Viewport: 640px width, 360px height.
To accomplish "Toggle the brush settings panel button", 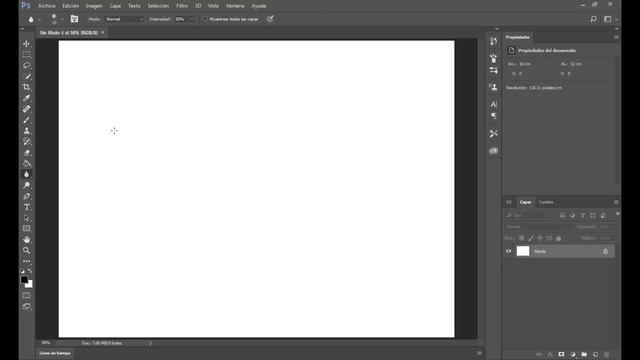I will pos(74,19).
